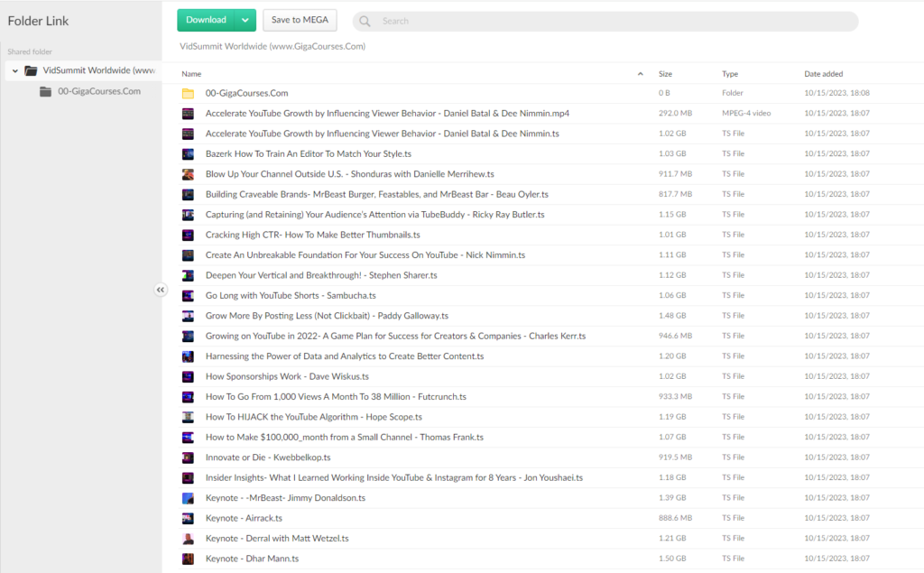Click the video icon for Accelerate YouTube Growth mp4
This screenshot has height=573, width=924.
186,113
